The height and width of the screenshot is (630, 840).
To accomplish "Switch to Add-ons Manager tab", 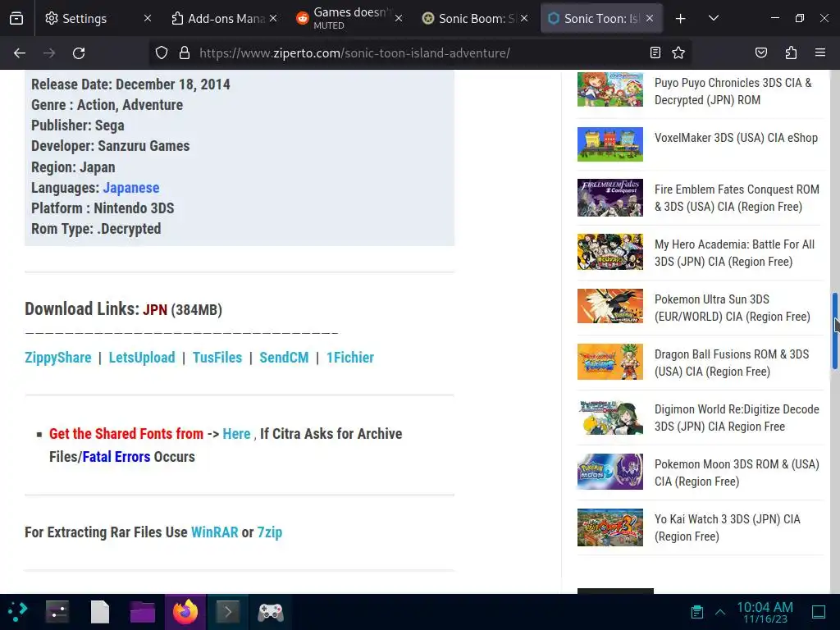I will point(217,19).
